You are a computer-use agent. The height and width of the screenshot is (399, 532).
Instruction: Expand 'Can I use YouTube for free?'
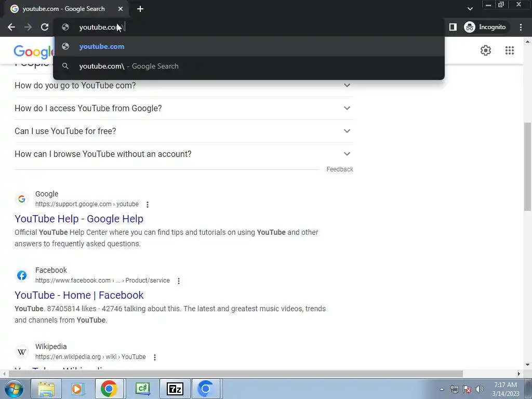click(184, 131)
